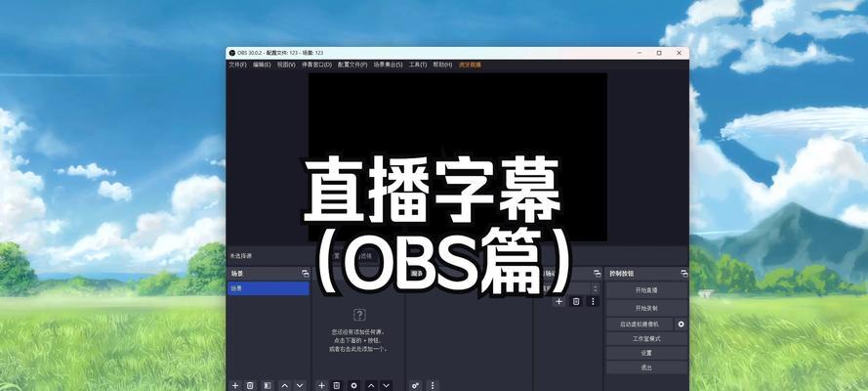
Task: Click the 开始直播 button
Action: click(x=646, y=290)
